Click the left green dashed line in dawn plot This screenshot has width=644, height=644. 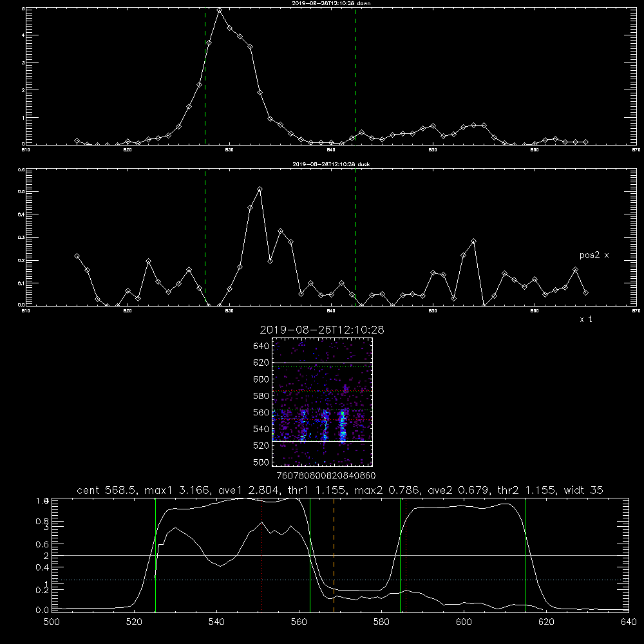pos(205,76)
